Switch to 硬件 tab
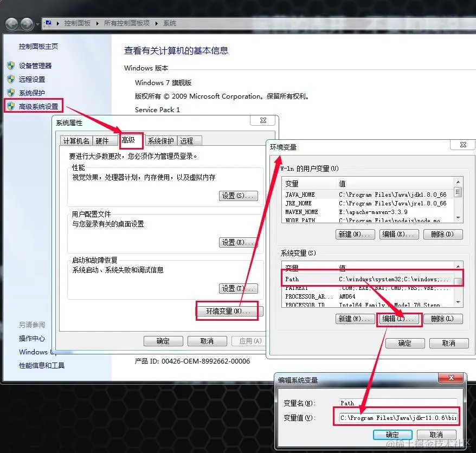The width and height of the screenshot is (476, 453). 105,141
